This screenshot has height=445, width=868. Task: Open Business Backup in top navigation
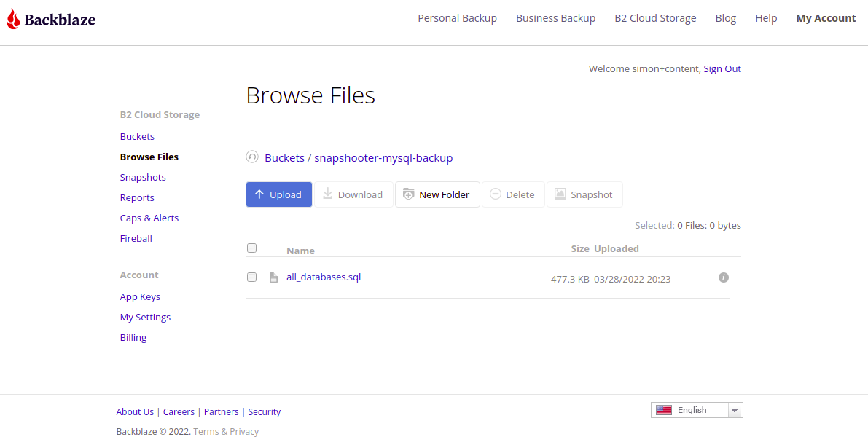(x=556, y=18)
